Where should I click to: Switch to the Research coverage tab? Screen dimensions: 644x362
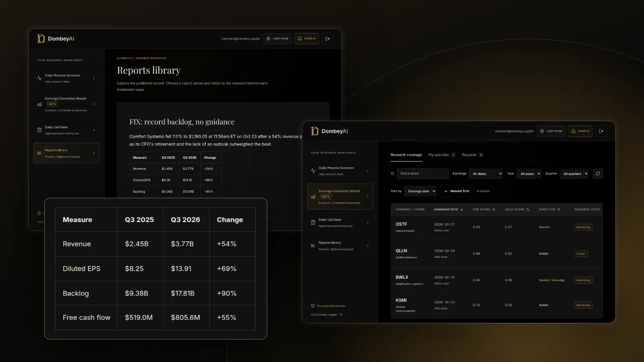point(406,155)
